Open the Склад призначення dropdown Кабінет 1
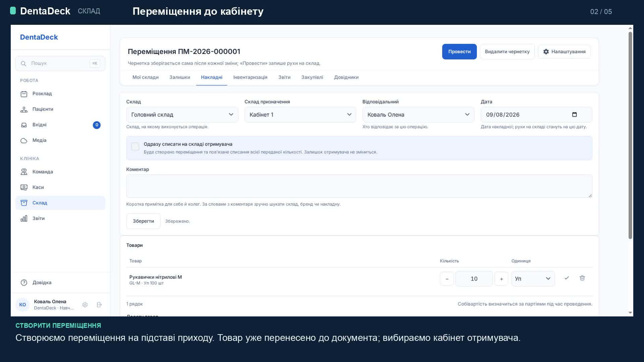 [300, 115]
